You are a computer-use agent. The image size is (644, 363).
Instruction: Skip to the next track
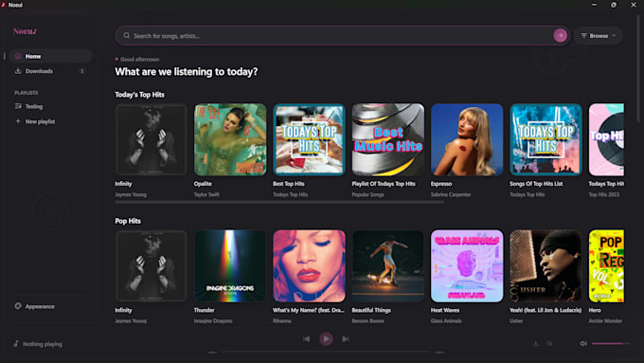click(x=346, y=339)
